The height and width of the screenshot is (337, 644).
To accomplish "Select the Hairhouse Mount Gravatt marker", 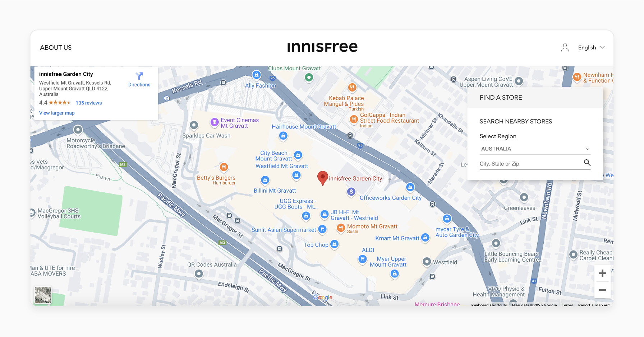I will tap(283, 136).
